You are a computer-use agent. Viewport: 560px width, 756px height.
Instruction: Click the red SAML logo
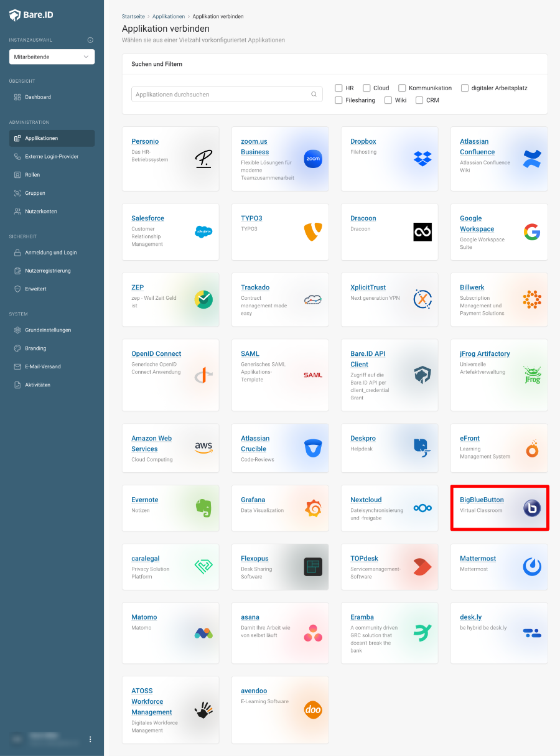tap(313, 375)
